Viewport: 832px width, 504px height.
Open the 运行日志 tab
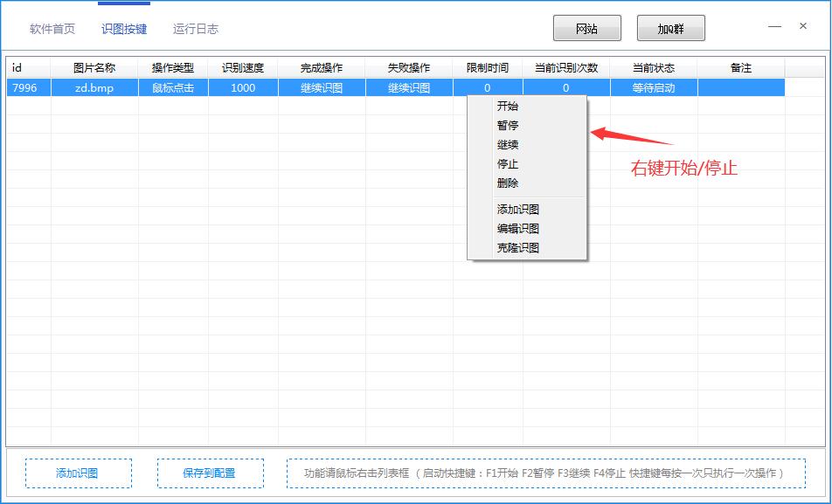[196, 29]
